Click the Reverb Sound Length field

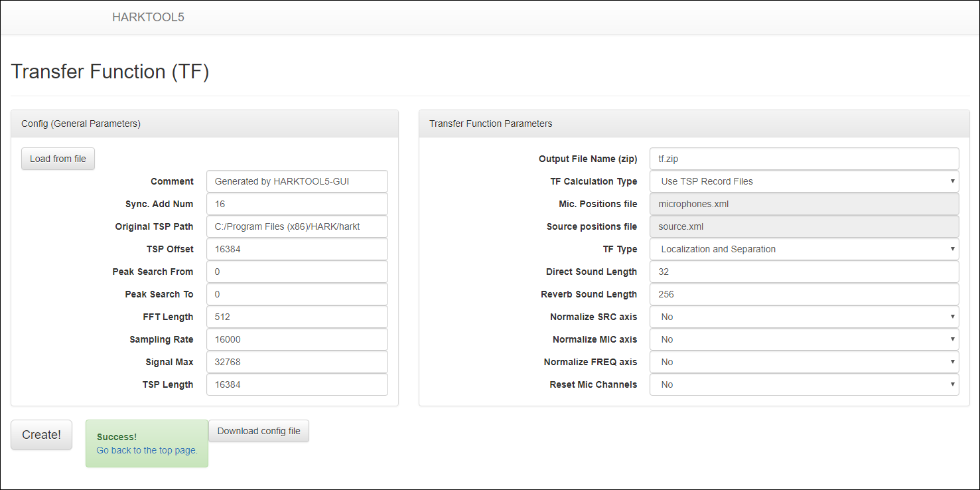[x=804, y=294]
